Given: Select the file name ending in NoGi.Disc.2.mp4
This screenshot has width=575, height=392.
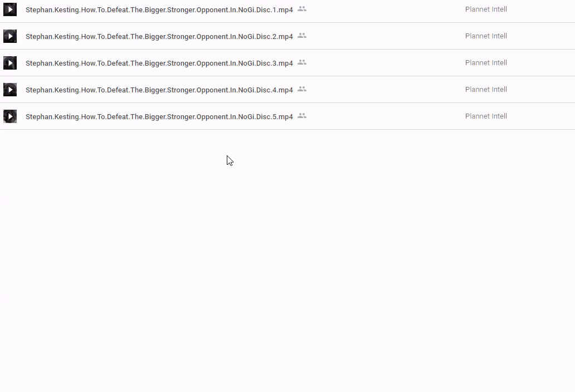Looking at the screenshot, I should tap(159, 36).
